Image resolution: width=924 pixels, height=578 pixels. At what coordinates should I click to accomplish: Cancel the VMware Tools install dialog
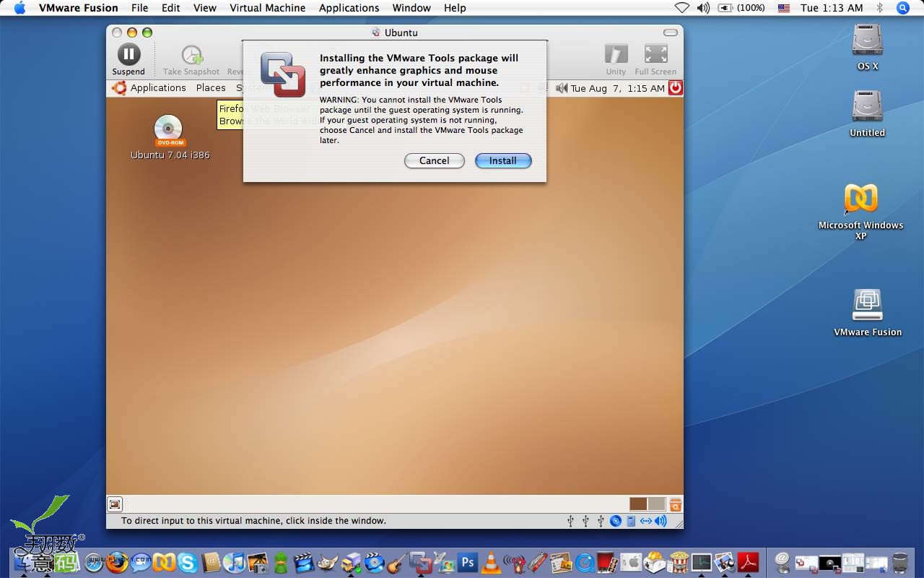[x=435, y=160]
